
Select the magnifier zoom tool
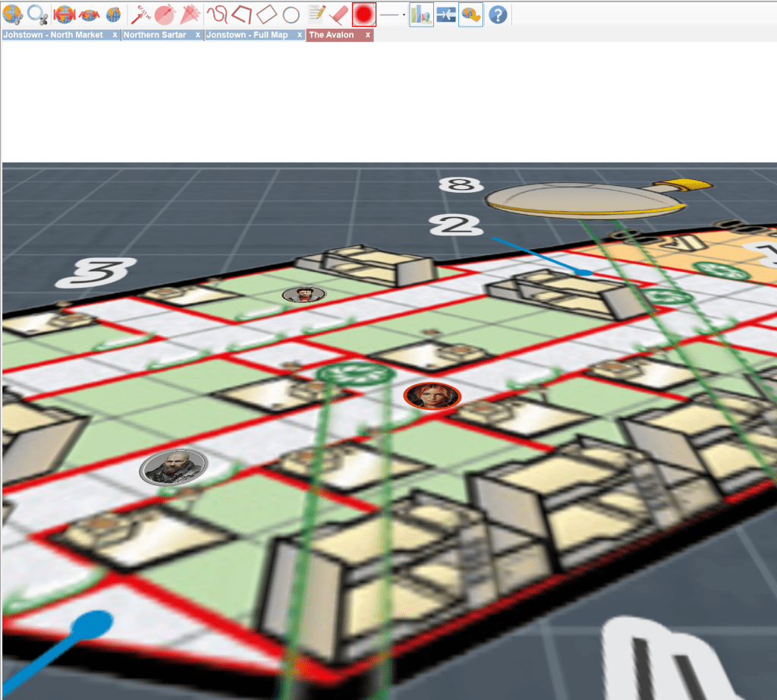point(36,14)
